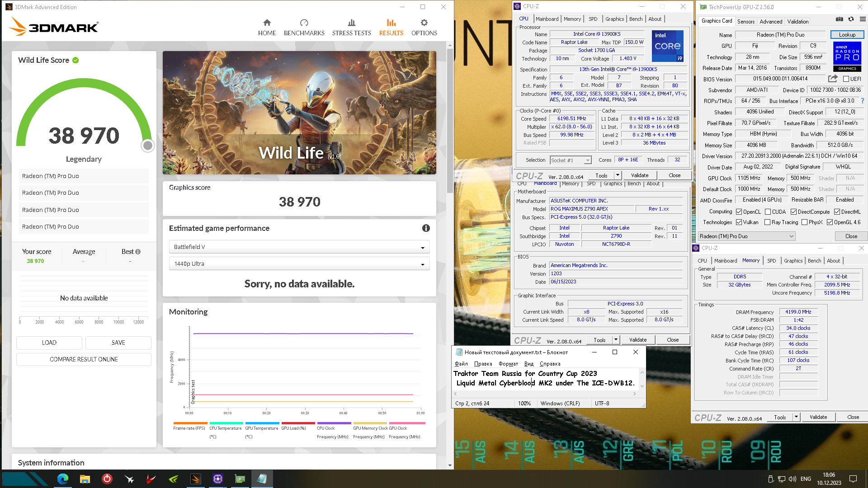Open the Advanced tab in GPU-Z
The height and width of the screenshot is (488, 868).
[x=771, y=21]
